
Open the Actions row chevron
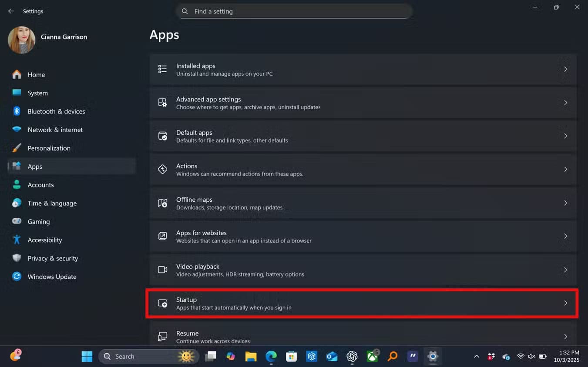tap(565, 170)
